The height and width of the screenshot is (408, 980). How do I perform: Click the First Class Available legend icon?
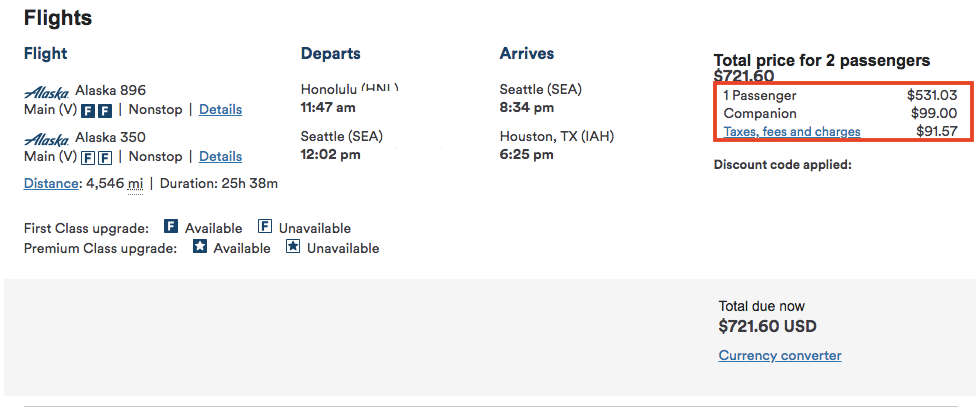[x=171, y=226]
